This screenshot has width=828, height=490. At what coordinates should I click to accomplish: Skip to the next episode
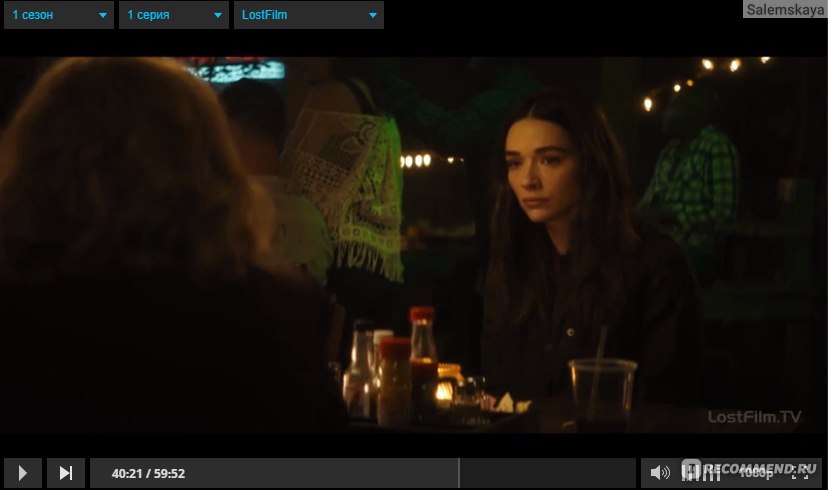pos(66,473)
